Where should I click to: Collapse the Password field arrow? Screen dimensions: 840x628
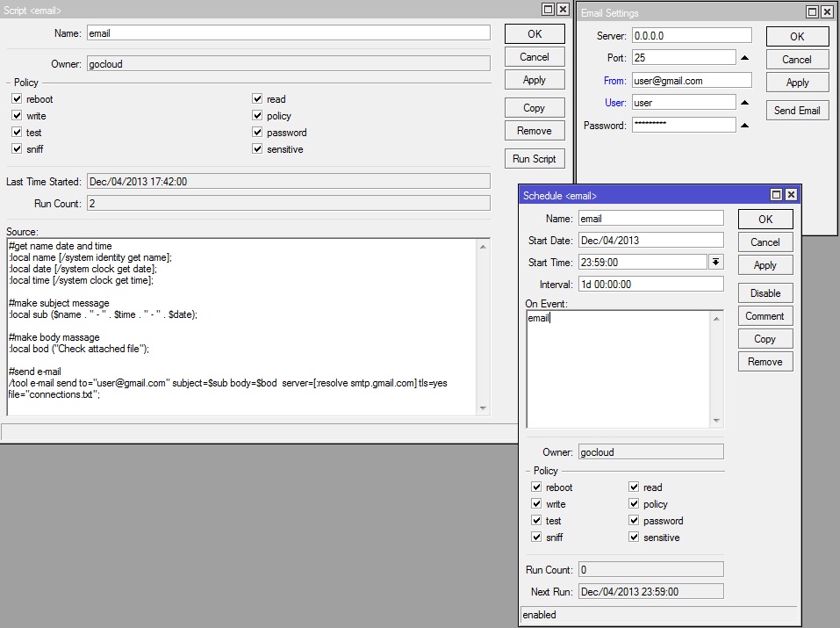tap(744, 126)
